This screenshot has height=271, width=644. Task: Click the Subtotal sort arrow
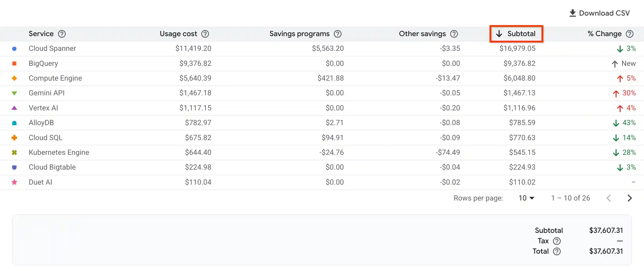pos(499,34)
